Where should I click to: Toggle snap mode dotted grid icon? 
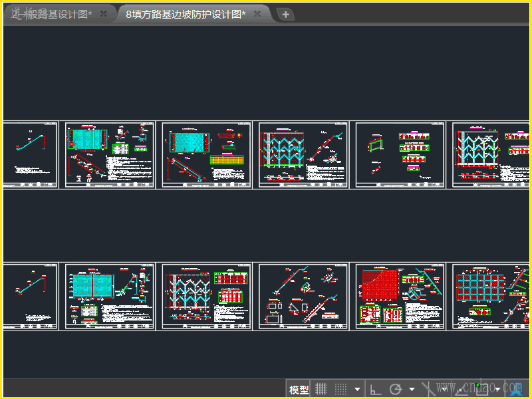click(340, 389)
